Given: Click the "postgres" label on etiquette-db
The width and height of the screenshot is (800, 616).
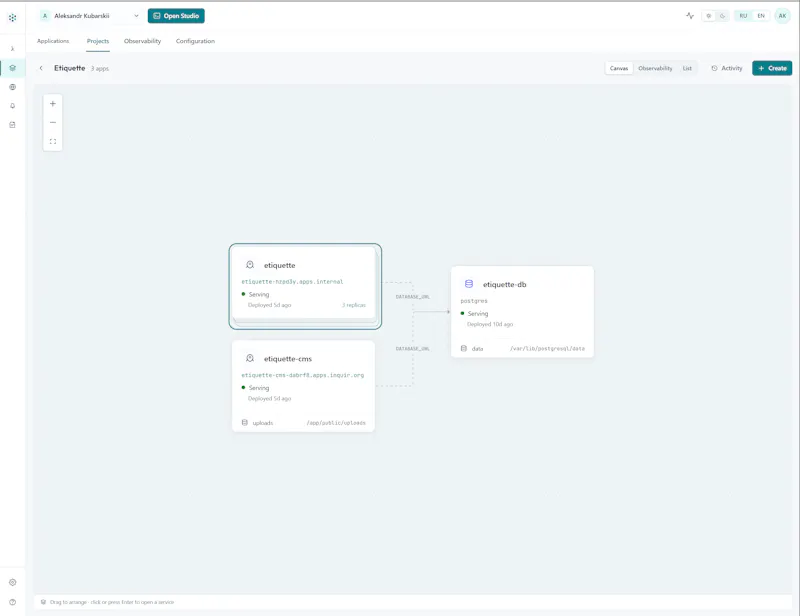Looking at the screenshot, I should tap(474, 301).
